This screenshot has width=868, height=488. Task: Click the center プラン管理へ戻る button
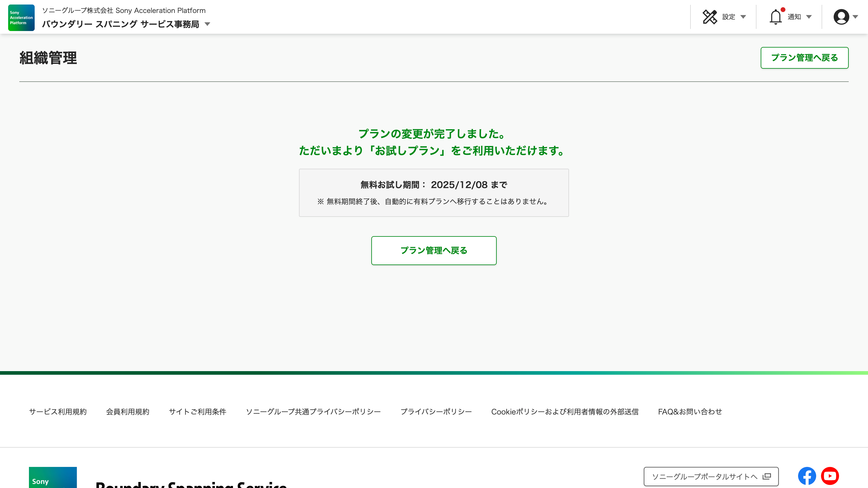[434, 250]
